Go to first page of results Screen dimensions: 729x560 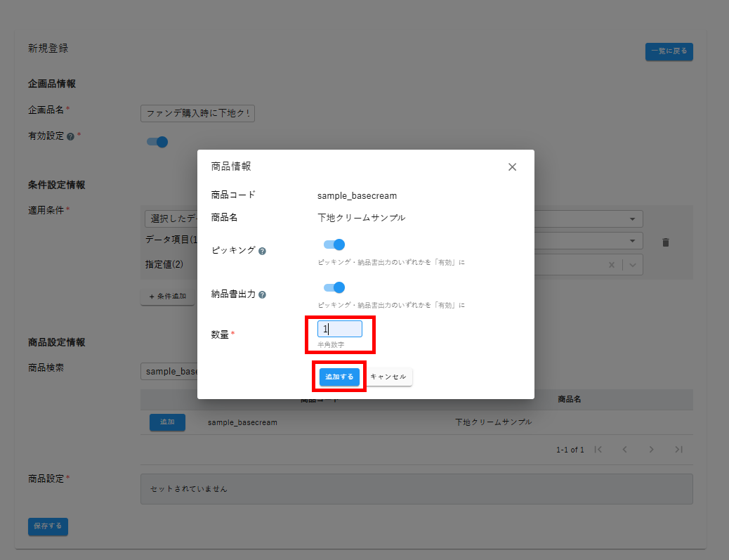pos(598,450)
